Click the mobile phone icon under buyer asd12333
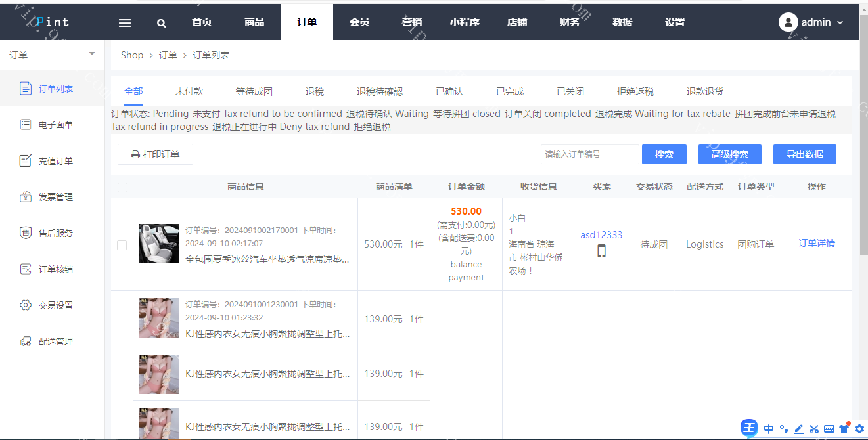The width and height of the screenshot is (868, 440). click(x=601, y=251)
